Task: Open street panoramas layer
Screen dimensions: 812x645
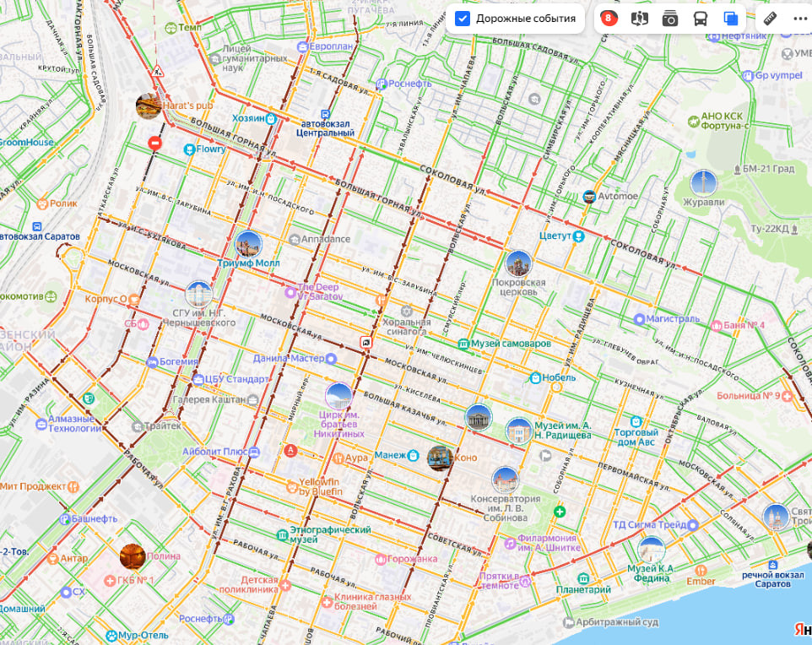Action: pos(639,19)
